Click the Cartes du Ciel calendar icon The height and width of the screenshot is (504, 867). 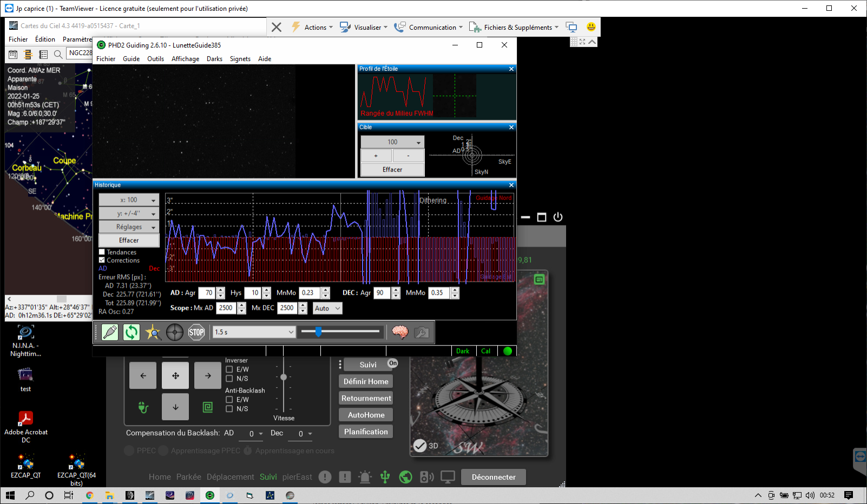[x=13, y=54]
